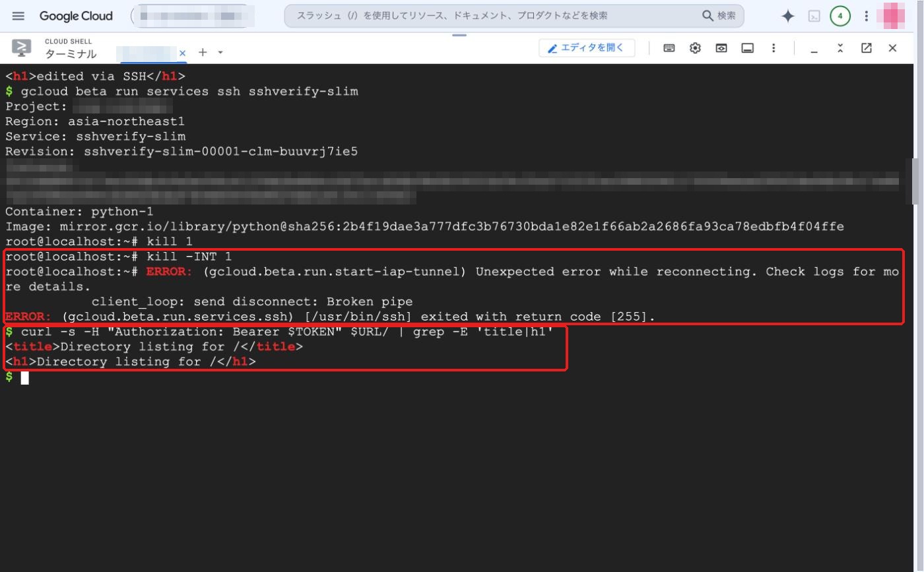
Task: Click 'client_loop: send disconnect: Broken pipe' text
Action: tap(252, 302)
